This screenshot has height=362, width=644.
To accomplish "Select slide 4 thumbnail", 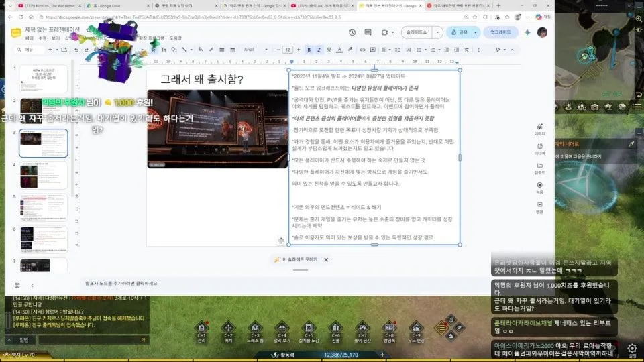I will [43, 175].
